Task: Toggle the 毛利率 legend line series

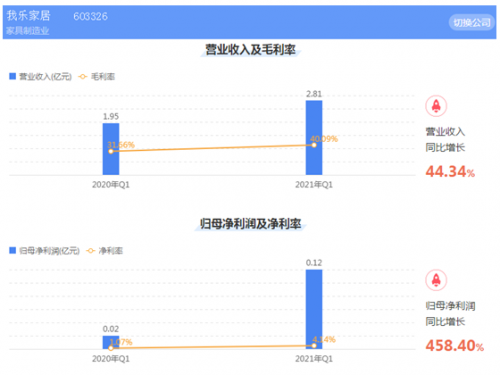Action: 97,77
